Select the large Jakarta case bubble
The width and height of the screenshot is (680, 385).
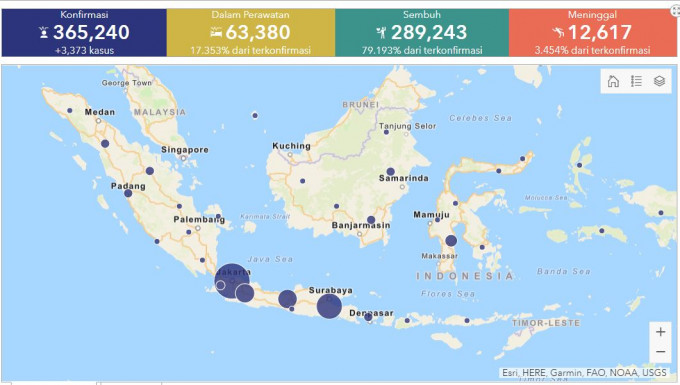point(232,281)
